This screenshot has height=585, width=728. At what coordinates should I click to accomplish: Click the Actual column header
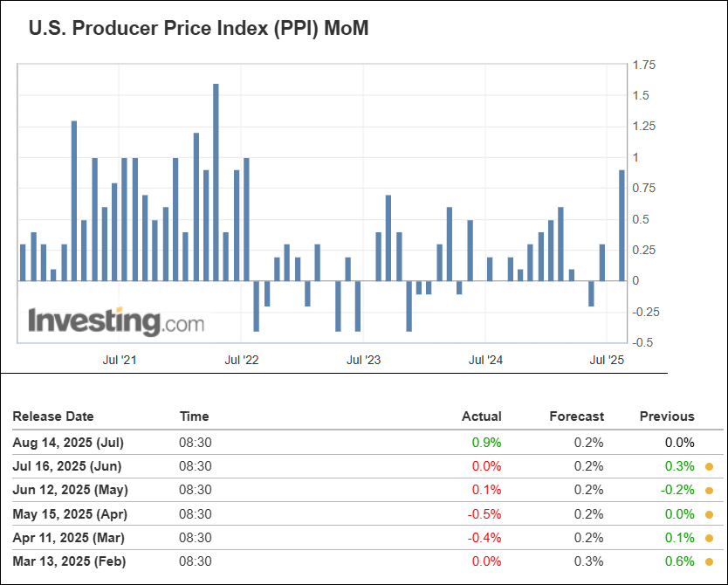click(x=481, y=416)
